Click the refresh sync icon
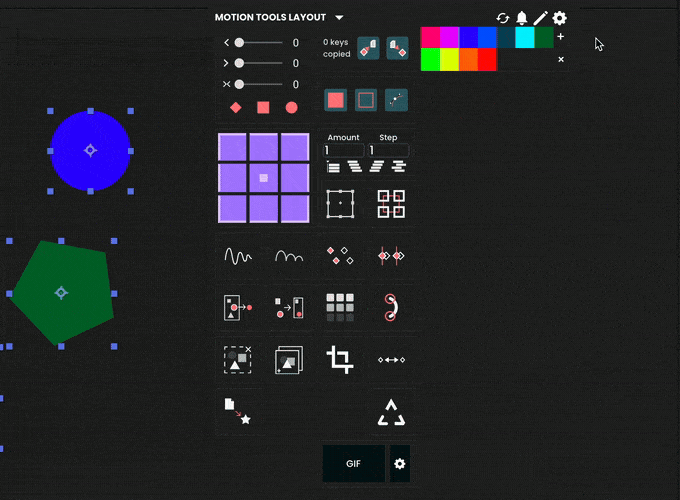This screenshot has width=680, height=500. click(503, 18)
